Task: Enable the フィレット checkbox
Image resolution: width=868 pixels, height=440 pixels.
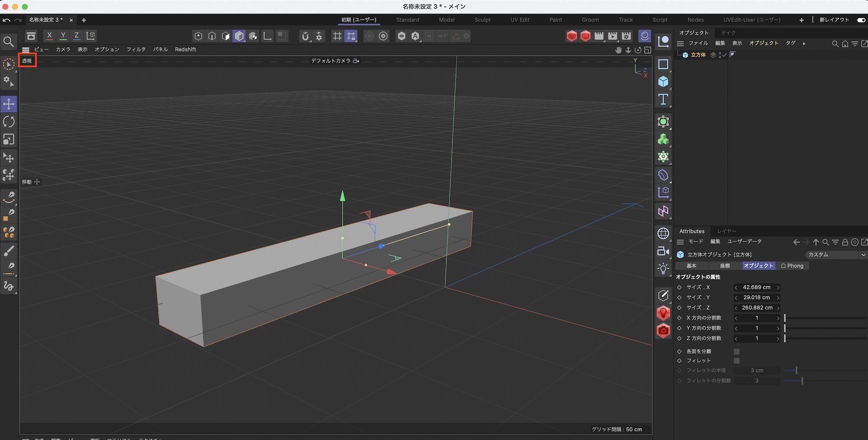Action: (736, 361)
